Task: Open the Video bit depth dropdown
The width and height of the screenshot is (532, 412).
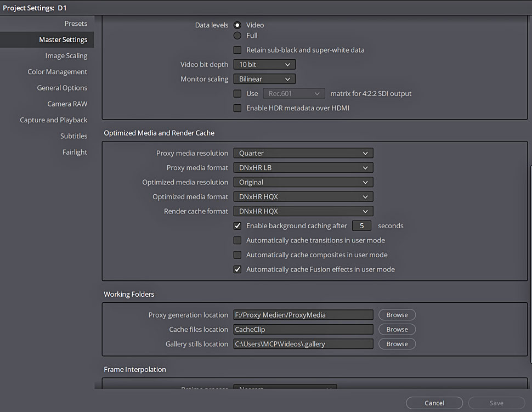Action: (x=264, y=65)
